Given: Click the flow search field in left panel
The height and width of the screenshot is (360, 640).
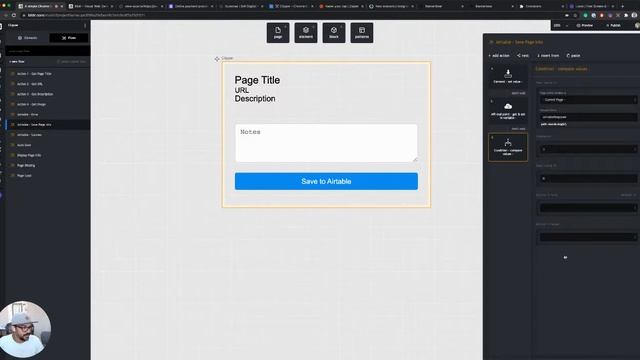Looking at the screenshot, I should click(x=48, y=51).
